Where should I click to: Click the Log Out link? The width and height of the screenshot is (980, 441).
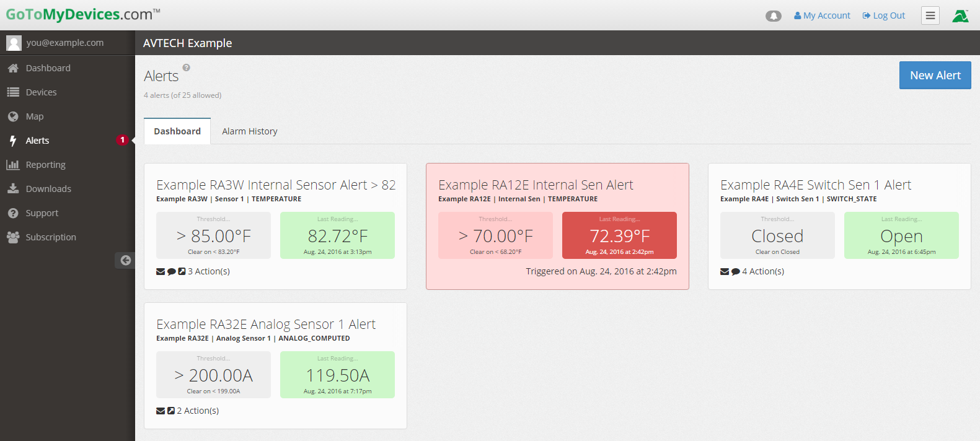pyautogui.click(x=884, y=15)
